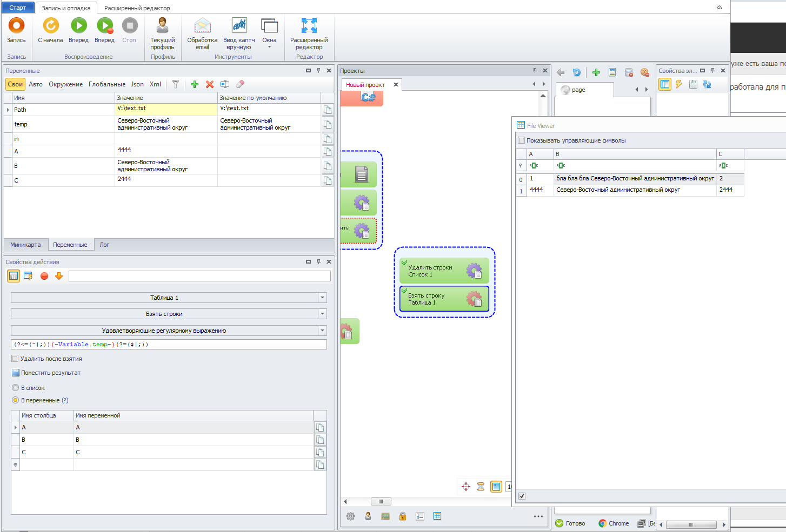Step forward to breakpoint with red-dot Вперед

pos(104,30)
